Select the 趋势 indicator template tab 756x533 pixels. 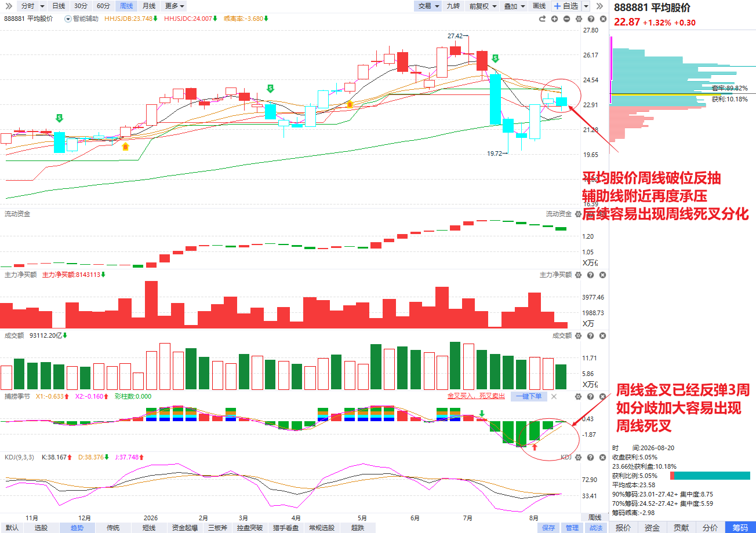[x=77, y=528]
